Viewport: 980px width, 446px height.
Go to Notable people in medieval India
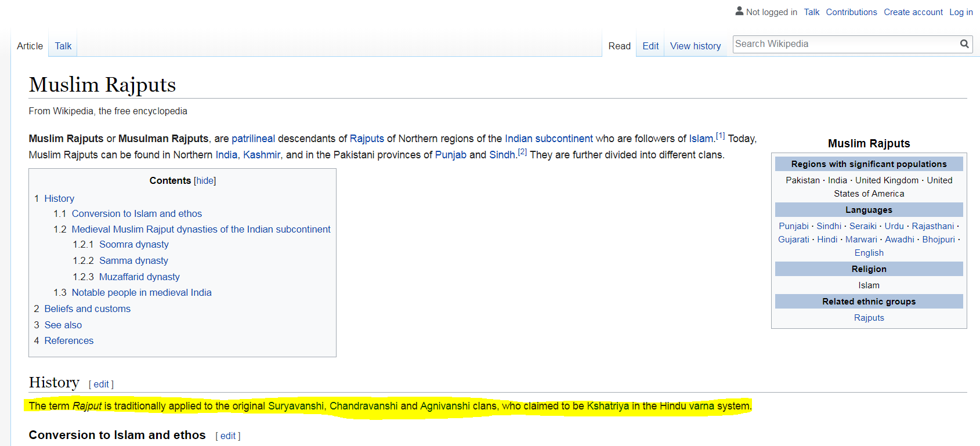click(x=142, y=292)
